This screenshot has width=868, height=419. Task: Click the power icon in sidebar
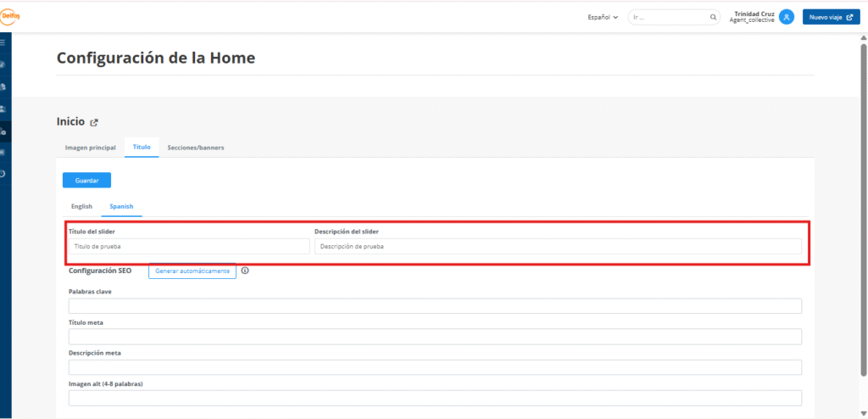click(x=3, y=174)
